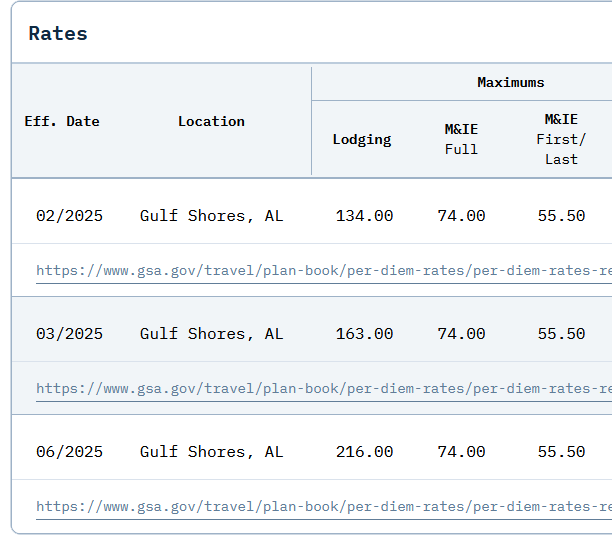Image resolution: width=612 pixels, height=535 pixels.
Task: Select Gulf Shores, AL in the 03/2025 row
Action: click(x=212, y=334)
